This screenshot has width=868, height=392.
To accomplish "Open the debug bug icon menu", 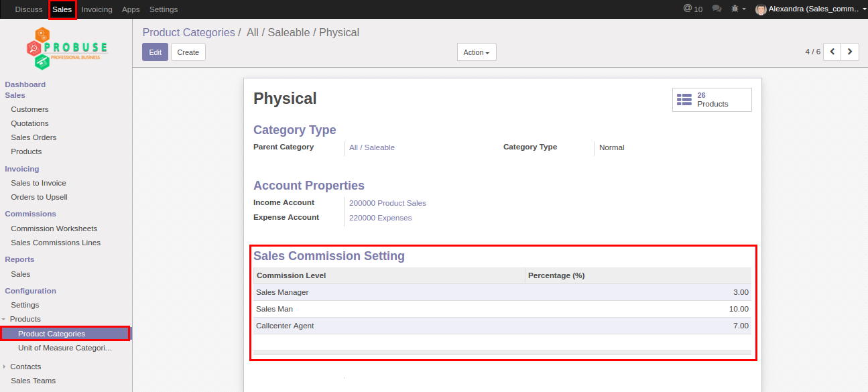I will 738,9.
